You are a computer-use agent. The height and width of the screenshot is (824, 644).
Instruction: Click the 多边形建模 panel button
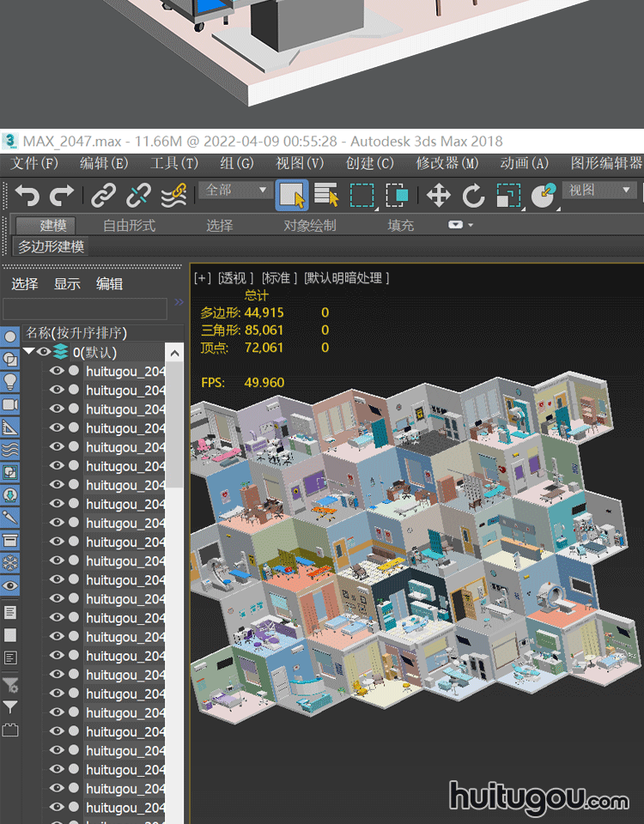click(52, 246)
